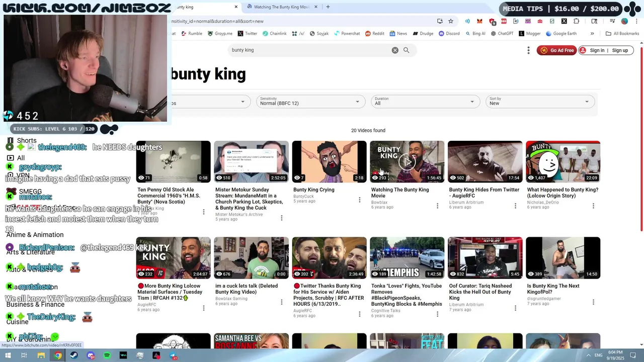Expand the Sort by New dropdown
This screenshot has height=362, width=644.
[540, 102]
